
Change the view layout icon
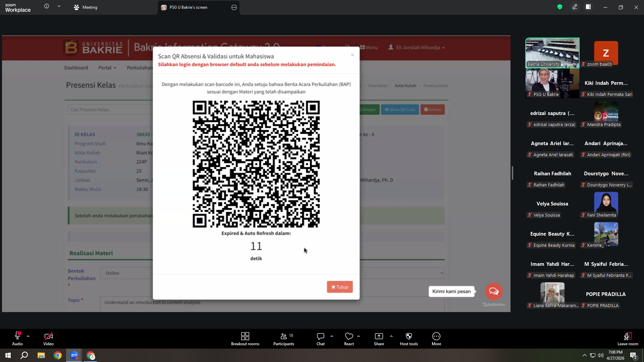588,7
